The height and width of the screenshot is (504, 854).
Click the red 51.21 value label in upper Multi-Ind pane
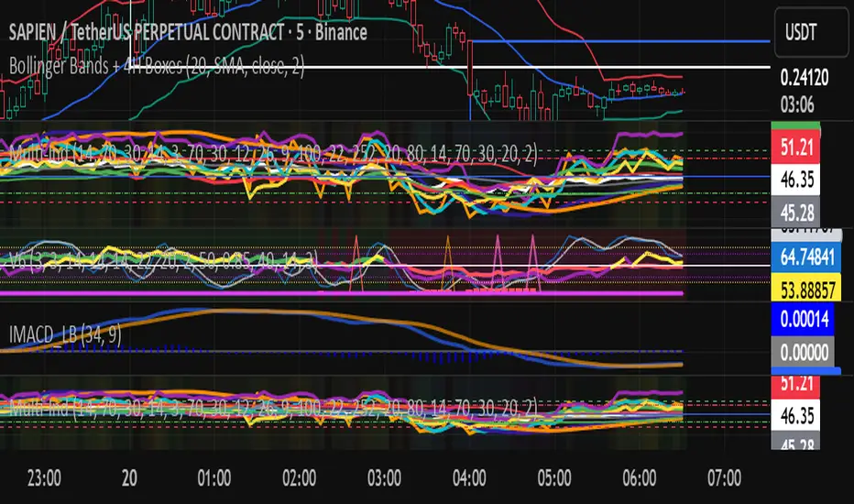pyautogui.click(x=795, y=148)
